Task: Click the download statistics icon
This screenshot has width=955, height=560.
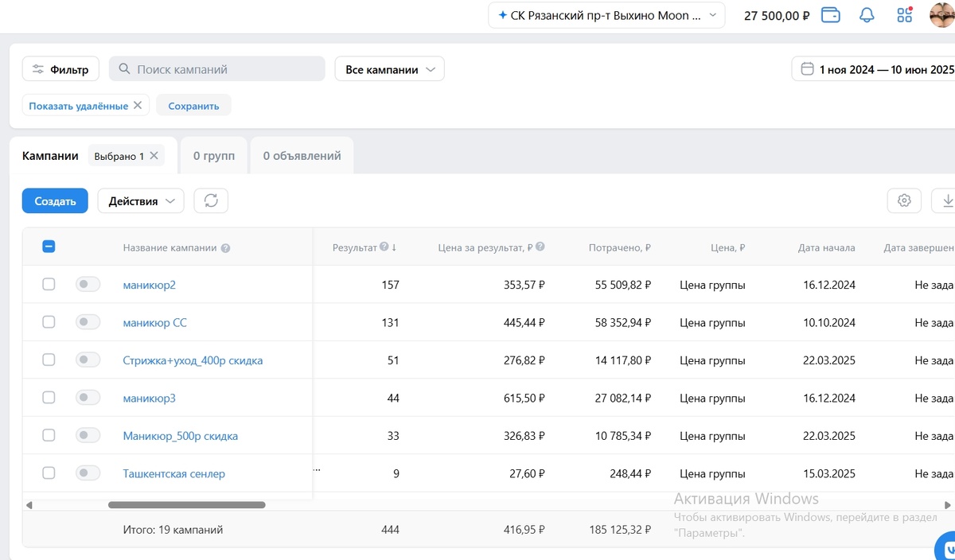Action: (x=947, y=201)
